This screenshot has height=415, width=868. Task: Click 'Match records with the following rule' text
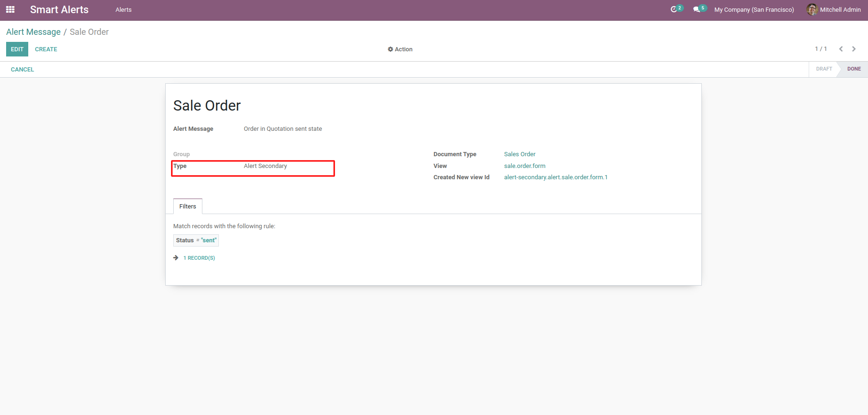point(225,226)
